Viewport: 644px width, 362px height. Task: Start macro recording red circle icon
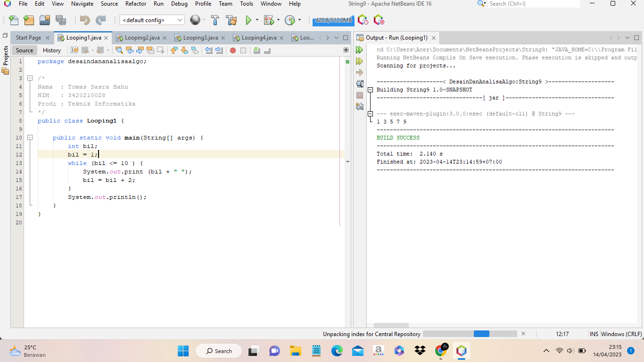pyautogui.click(x=233, y=50)
